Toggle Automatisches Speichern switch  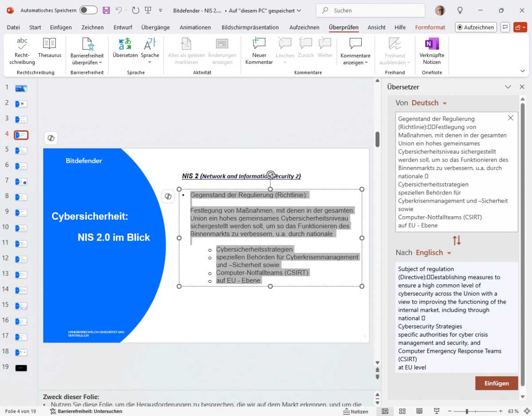(x=89, y=10)
